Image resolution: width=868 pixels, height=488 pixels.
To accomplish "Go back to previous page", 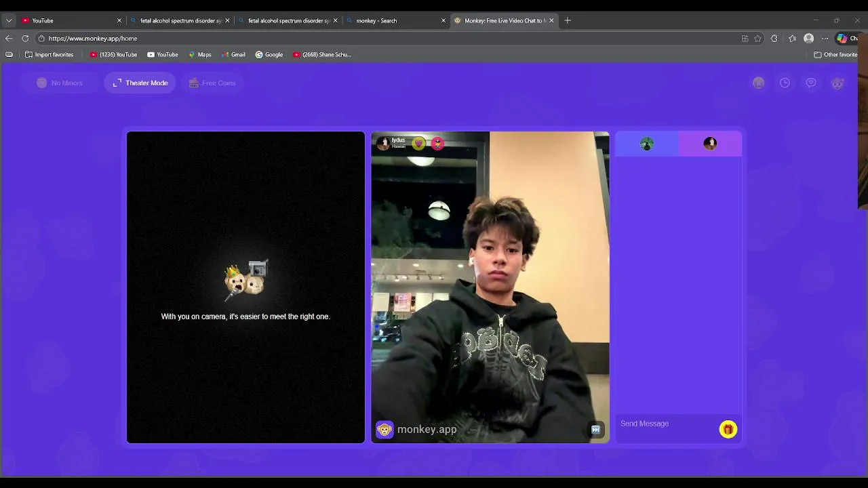I will tap(9, 39).
